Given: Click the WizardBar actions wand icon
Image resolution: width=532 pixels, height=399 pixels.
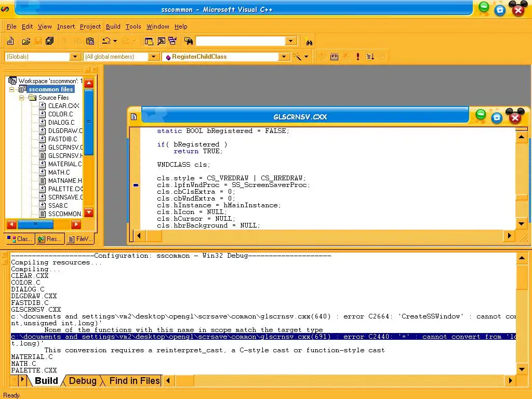Looking at the screenshot, I should point(297,57).
